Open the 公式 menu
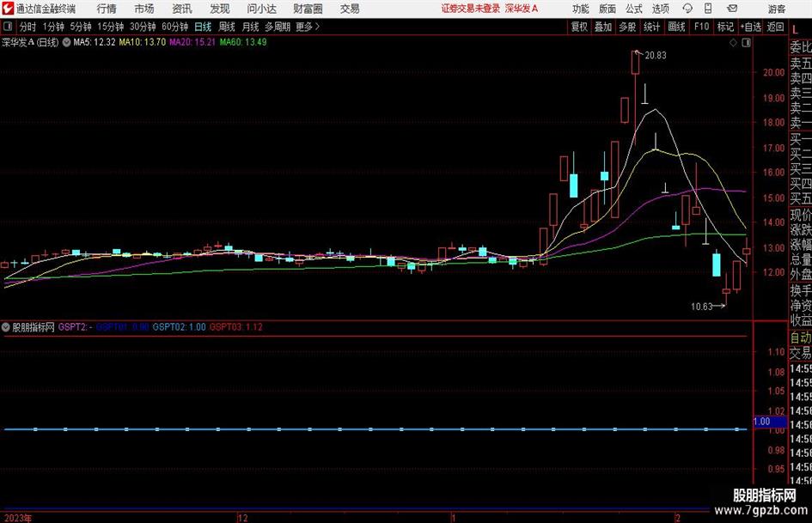 point(634,9)
